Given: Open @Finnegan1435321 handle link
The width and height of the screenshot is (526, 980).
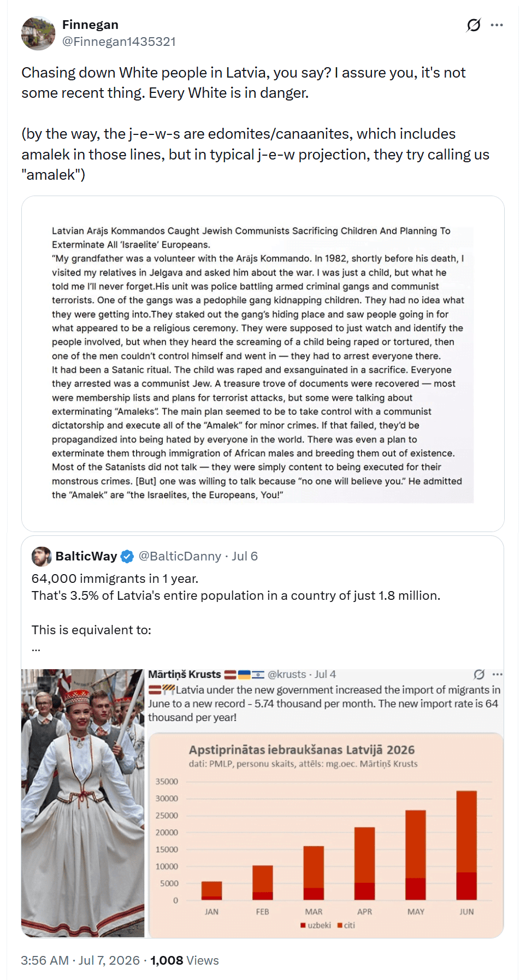Looking at the screenshot, I should 119,42.
